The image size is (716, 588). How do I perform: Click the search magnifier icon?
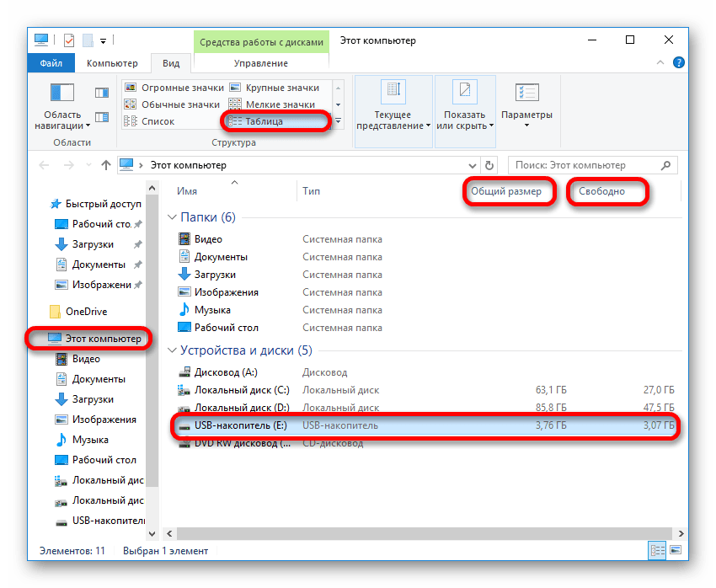point(666,165)
